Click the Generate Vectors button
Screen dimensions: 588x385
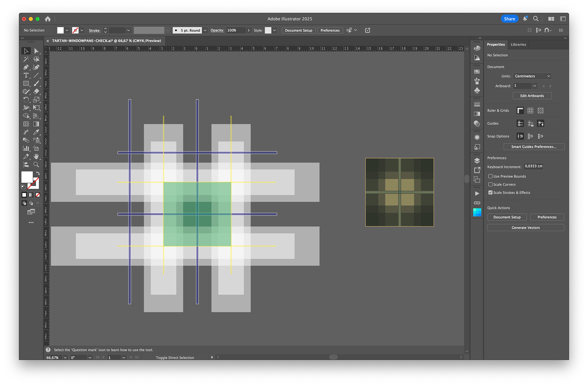click(x=526, y=228)
